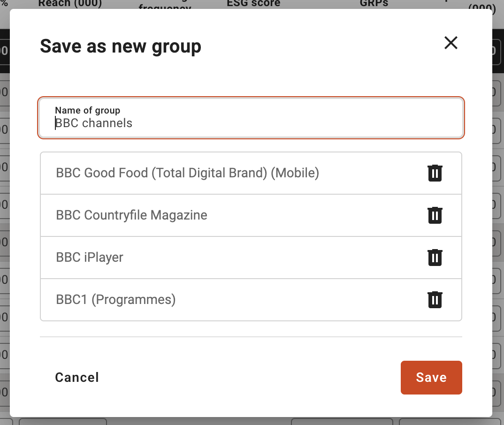
Task: Click the Save as new group heading
Action: (x=121, y=46)
